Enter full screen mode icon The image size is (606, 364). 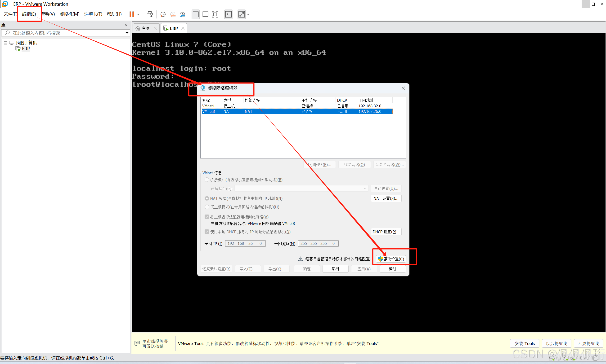point(215,14)
